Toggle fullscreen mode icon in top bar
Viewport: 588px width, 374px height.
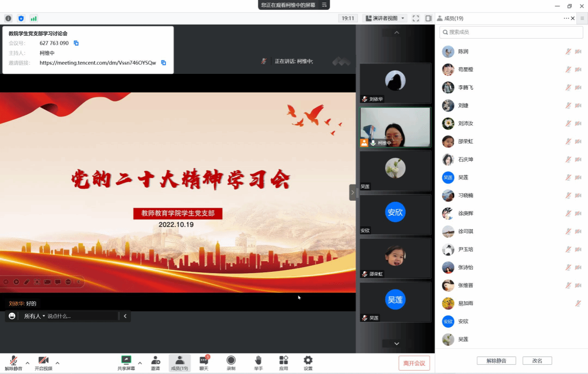point(416,19)
